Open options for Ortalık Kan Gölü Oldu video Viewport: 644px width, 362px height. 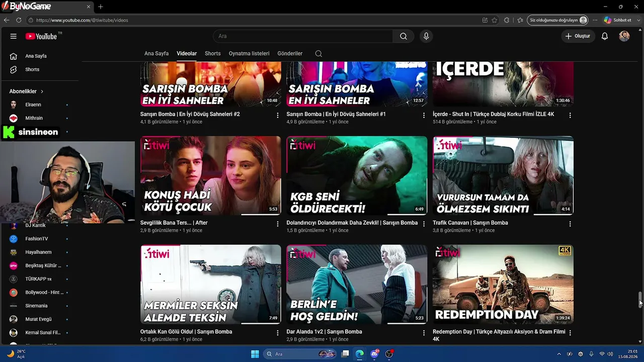coord(277,333)
